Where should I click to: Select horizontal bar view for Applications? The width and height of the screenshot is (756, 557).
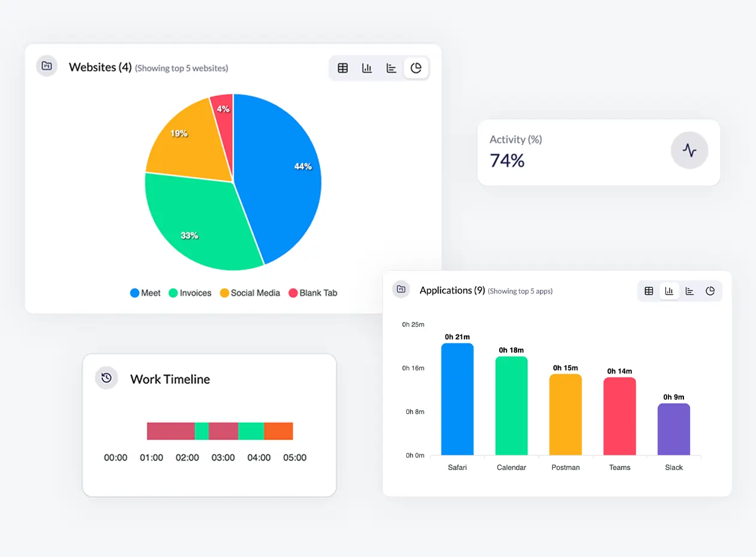[x=690, y=291]
